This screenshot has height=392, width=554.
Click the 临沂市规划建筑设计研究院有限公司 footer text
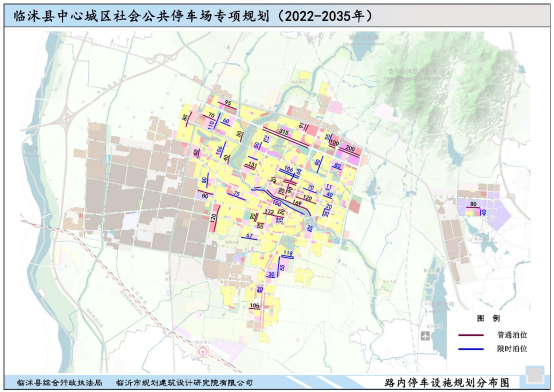[x=184, y=382]
